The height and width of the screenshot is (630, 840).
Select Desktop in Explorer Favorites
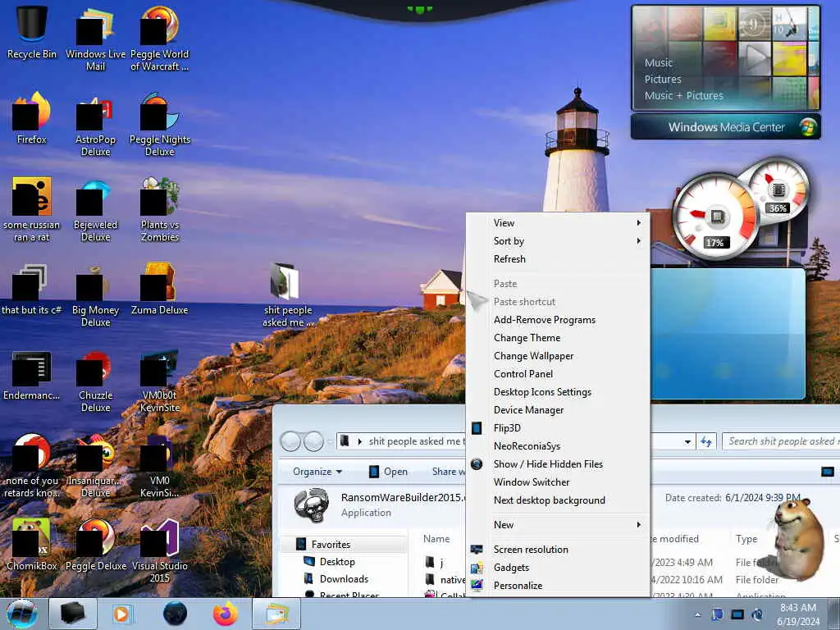(x=337, y=562)
